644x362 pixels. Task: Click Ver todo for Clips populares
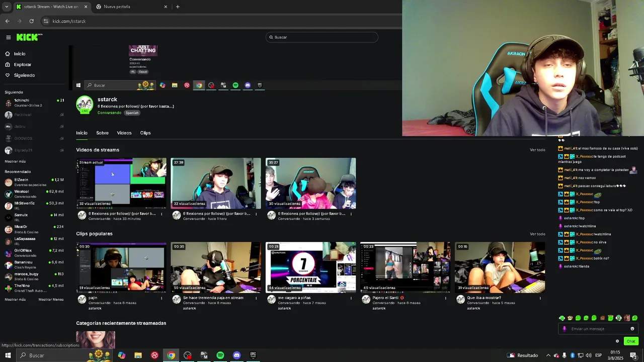point(537,234)
